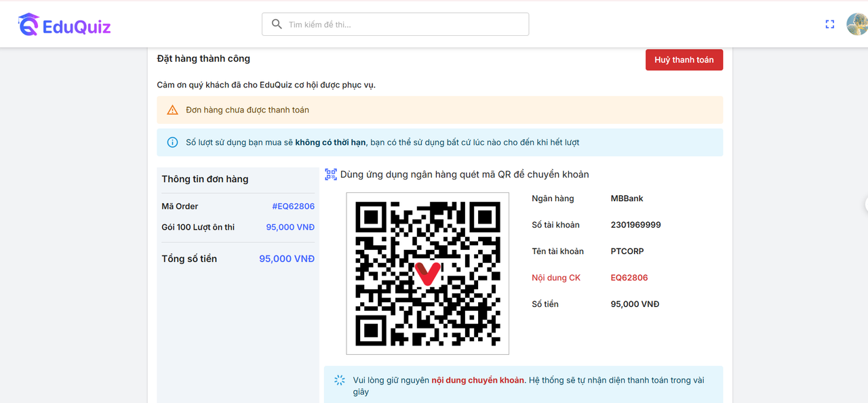The height and width of the screenshot is (403, 868).
Task: Select the account number "2301969999"
Action: (636, 225)
